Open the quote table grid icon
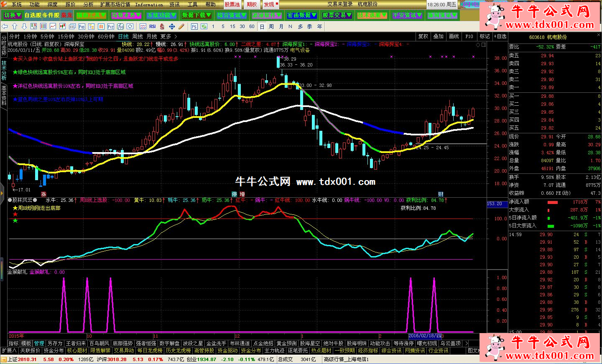Image resolution: width=602 pixels, height=364 pixels. coord(43,26)
